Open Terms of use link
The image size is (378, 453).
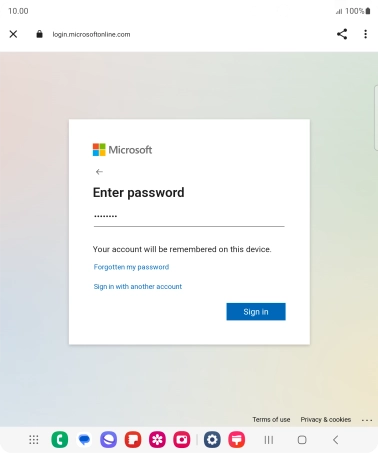tap(271, 419)
